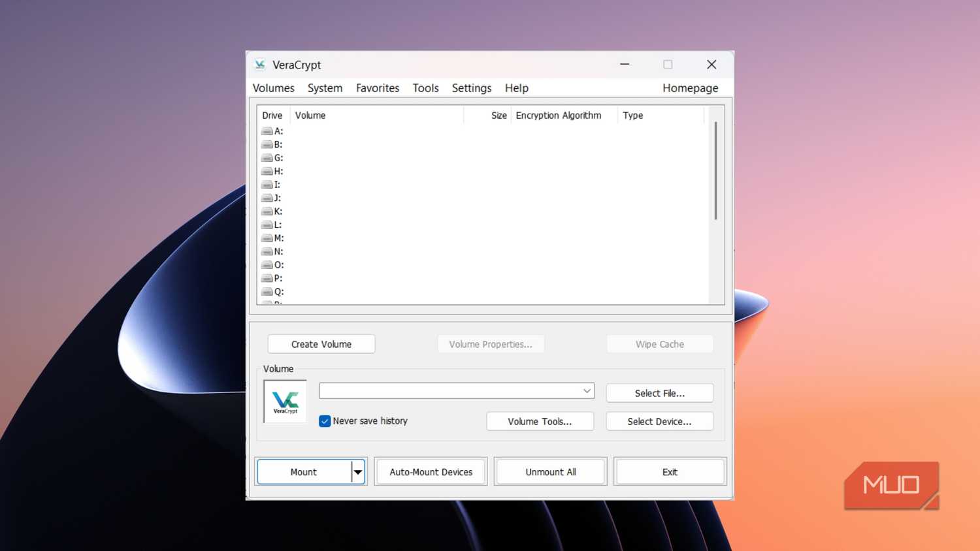Sort by the Size column header

coord(488,116)
